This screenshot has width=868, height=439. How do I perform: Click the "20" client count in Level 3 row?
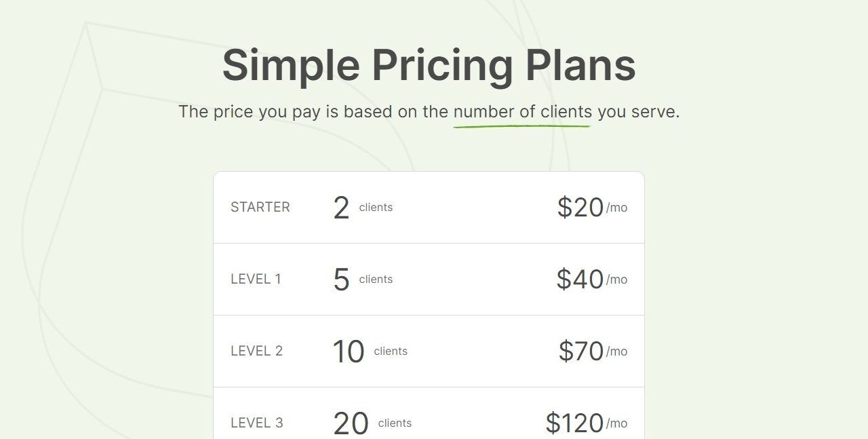tap(351, 424)
